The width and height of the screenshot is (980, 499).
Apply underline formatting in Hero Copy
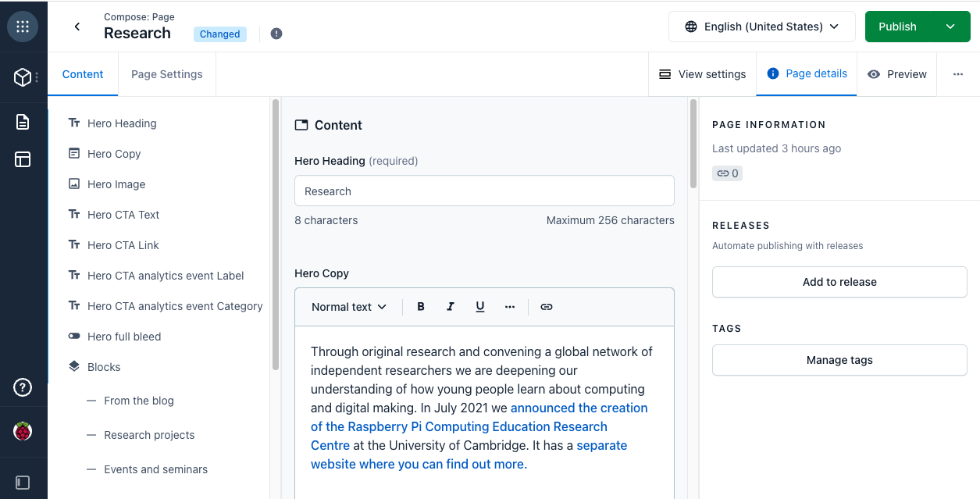[479, 306]
